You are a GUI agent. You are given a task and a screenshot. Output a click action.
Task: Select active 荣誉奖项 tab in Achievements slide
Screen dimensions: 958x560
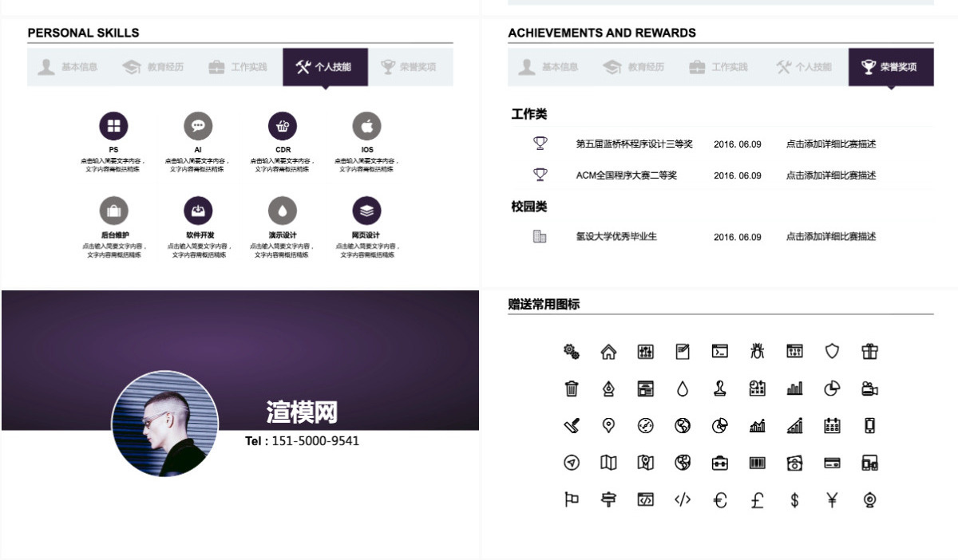point(891,67)
